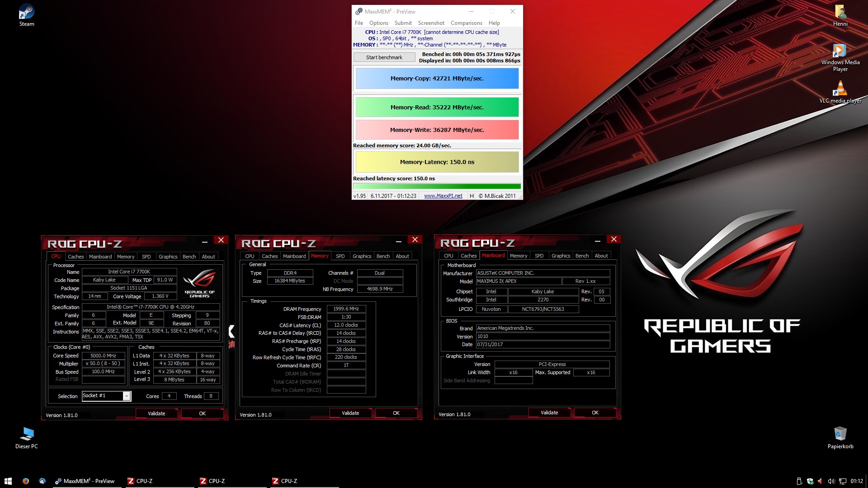Click the green benchmark progress bar
This screenshot has height=488, width=868.
(x=437, y=186)
